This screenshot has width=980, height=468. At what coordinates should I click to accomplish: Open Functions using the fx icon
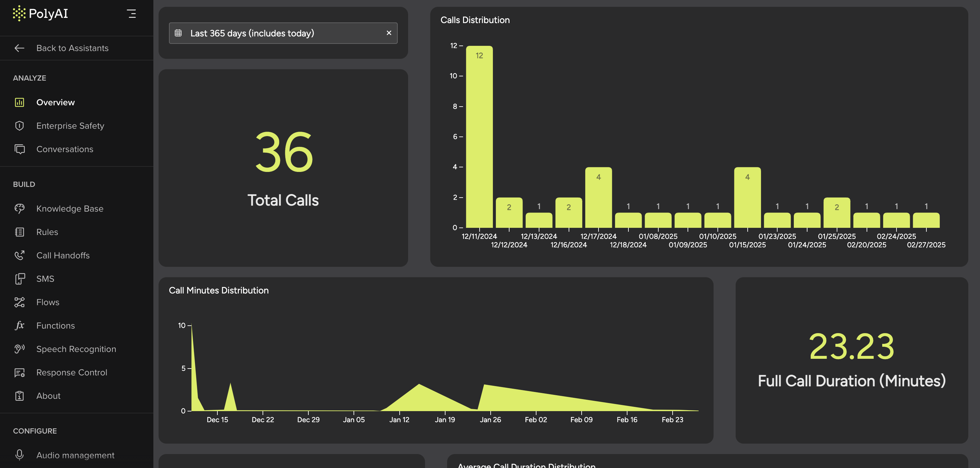[19, 326]
